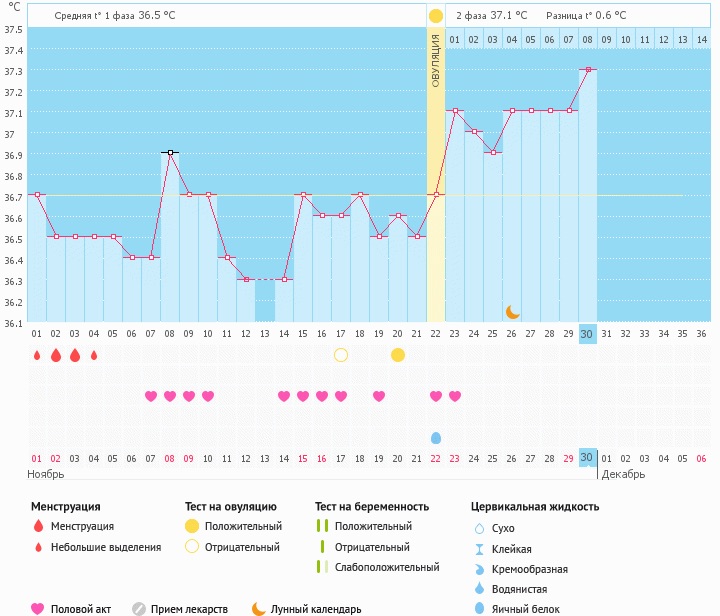720x616 pixels.
Task: Click the large menstruation drop on day 02
Action: tap(56, 355)
